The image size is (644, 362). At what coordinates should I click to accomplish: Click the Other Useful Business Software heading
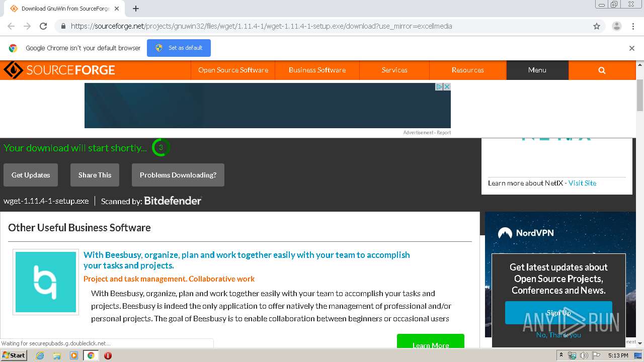click(79, 228)
